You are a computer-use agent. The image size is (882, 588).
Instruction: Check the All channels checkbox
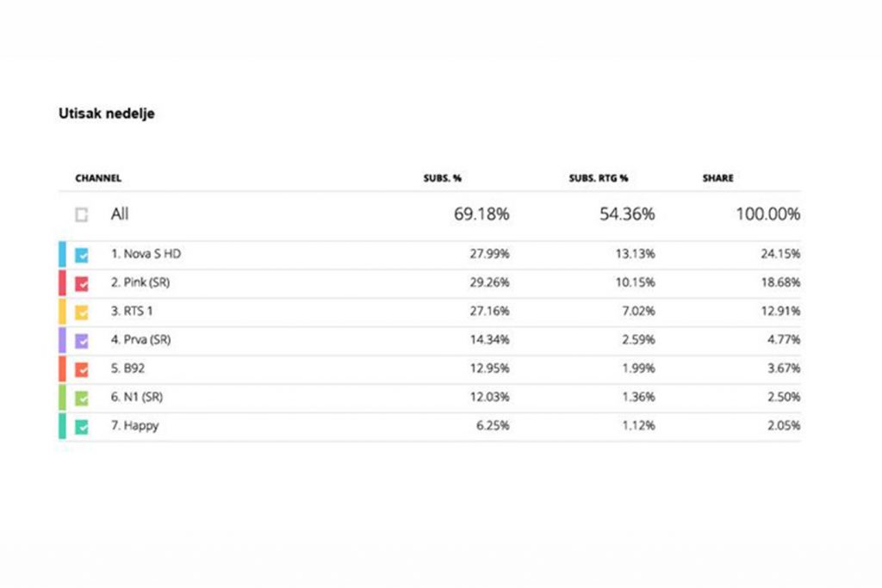point(81,215)
